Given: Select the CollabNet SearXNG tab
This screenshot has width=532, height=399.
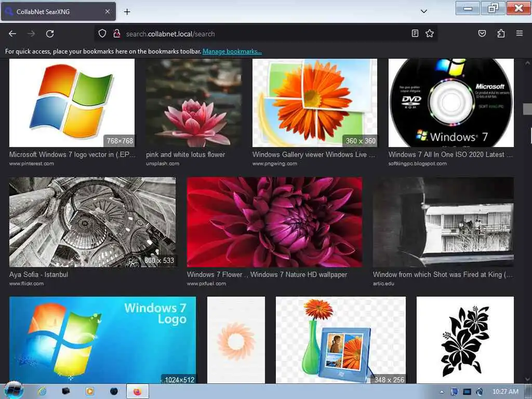Looking at the screenshot, I should pos(58,11).
